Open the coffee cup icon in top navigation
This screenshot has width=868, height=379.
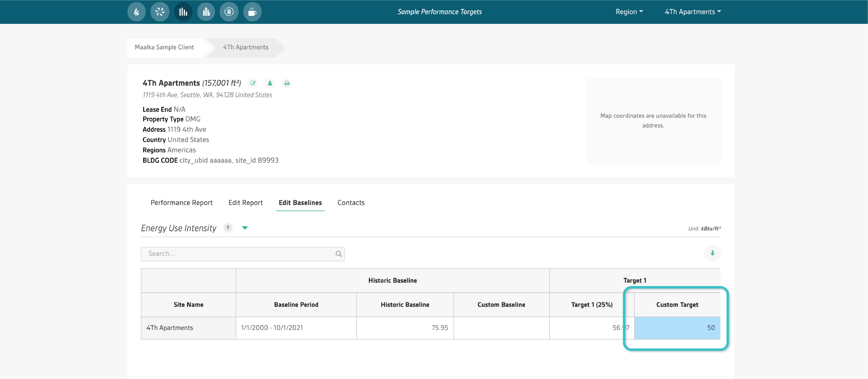252,12
